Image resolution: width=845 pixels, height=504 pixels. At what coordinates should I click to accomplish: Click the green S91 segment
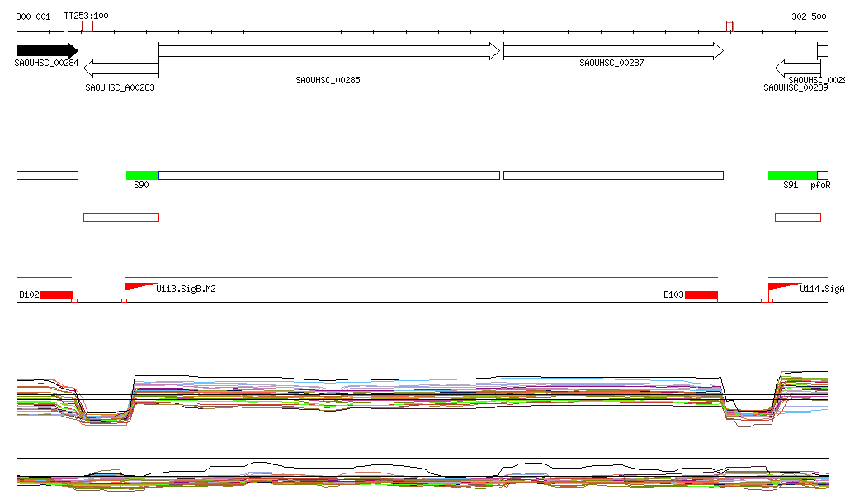pos(792,175)
